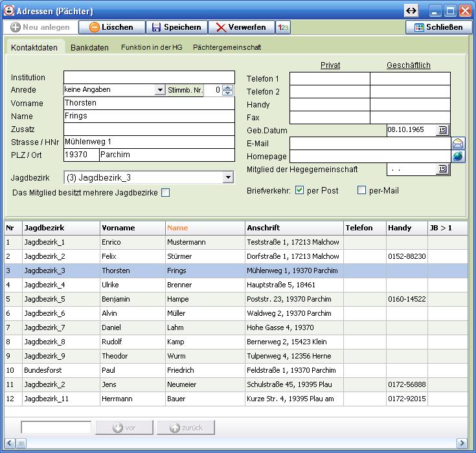The image size is (476, 453).
Task: Enable the 'per-Mail' checkbox
Action: (x=362, y=190)
